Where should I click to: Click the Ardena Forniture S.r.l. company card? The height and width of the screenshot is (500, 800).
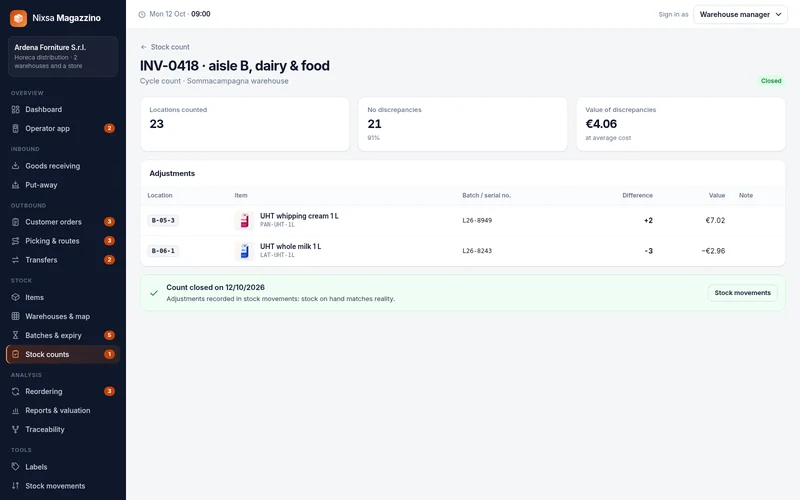tap(63, 56)
